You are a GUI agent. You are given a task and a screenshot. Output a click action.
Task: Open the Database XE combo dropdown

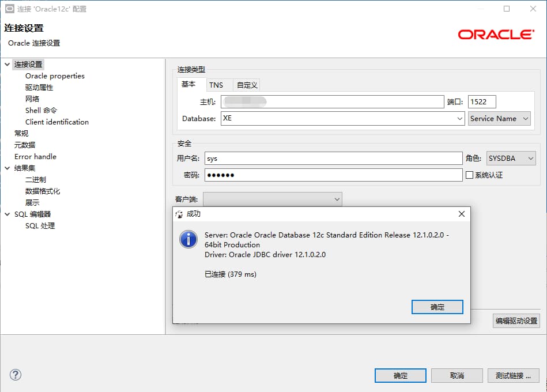click(459, 119)
